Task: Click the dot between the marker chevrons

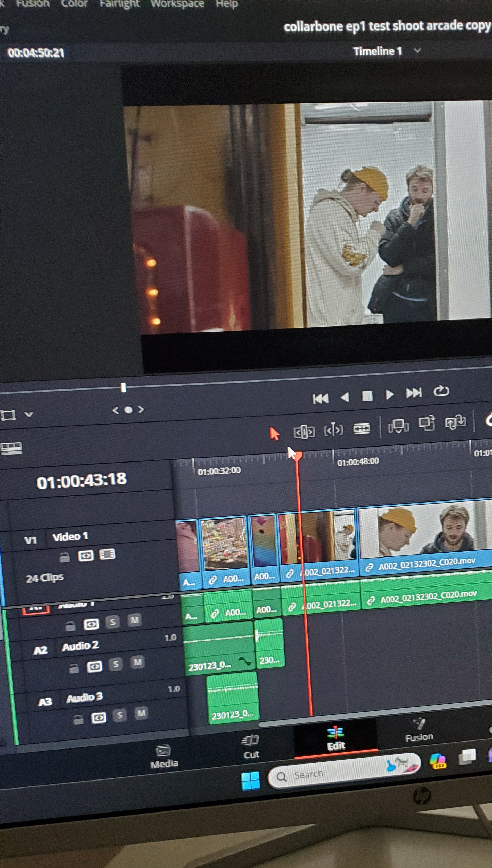Action: pyautogui.click(x=128, y=410)
